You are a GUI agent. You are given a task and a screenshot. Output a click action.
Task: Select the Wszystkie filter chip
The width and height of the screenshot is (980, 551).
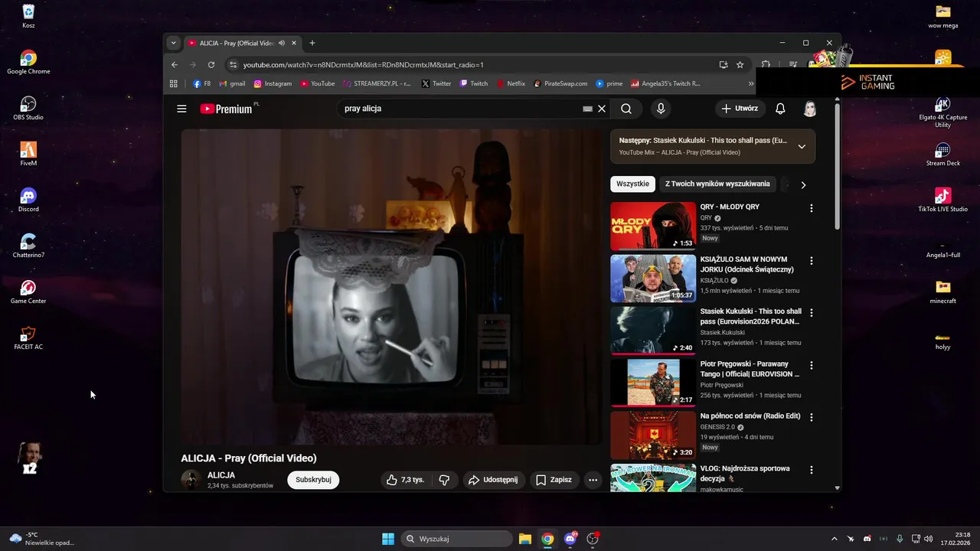click(x=632, y=184)
